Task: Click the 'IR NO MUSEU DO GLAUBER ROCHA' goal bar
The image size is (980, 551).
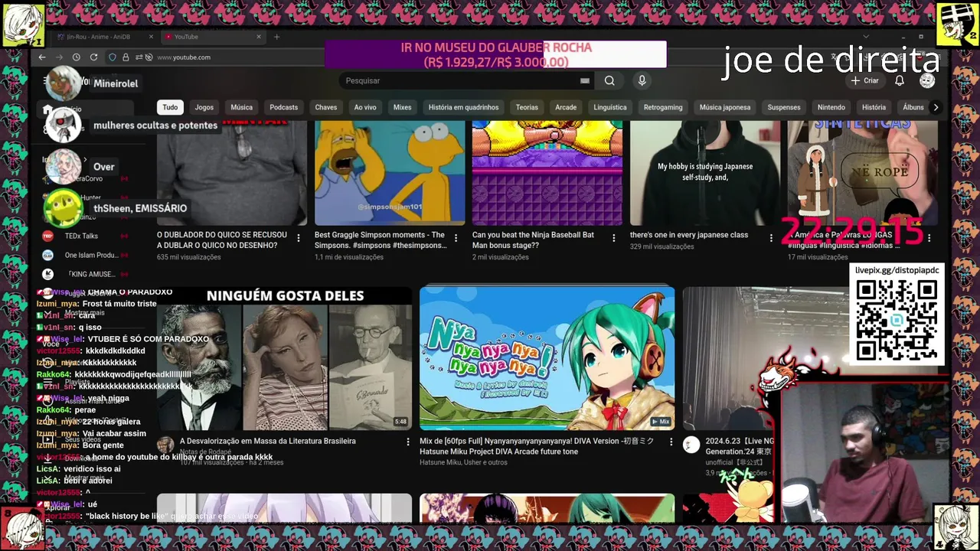Action: [496, 55]
